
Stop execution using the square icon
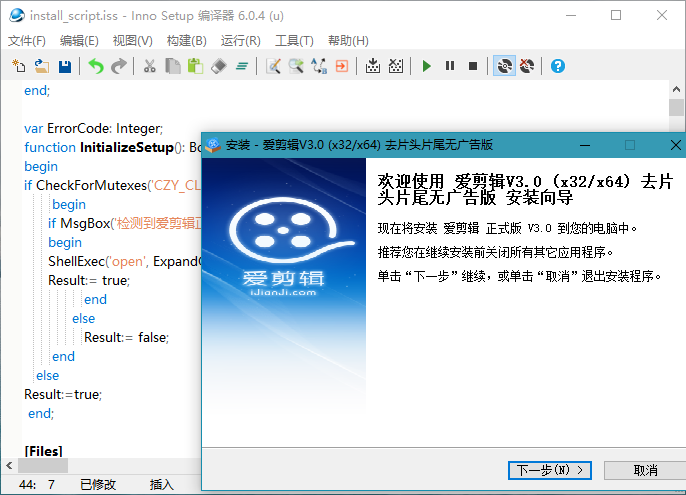click(473, 66)
